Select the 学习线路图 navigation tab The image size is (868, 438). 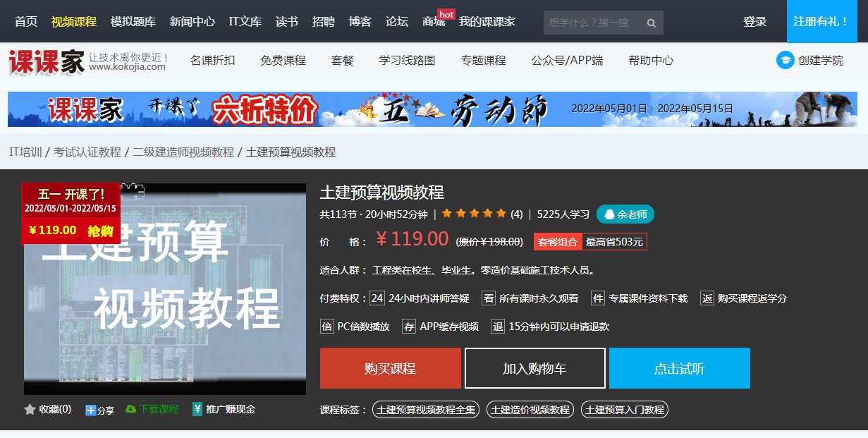click(407, 61)
